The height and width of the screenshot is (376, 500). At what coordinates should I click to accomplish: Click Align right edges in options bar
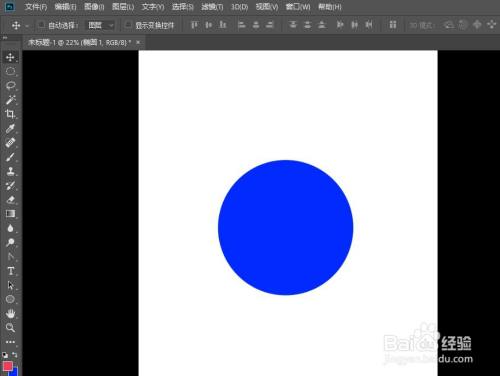click(x=270, y=25)
